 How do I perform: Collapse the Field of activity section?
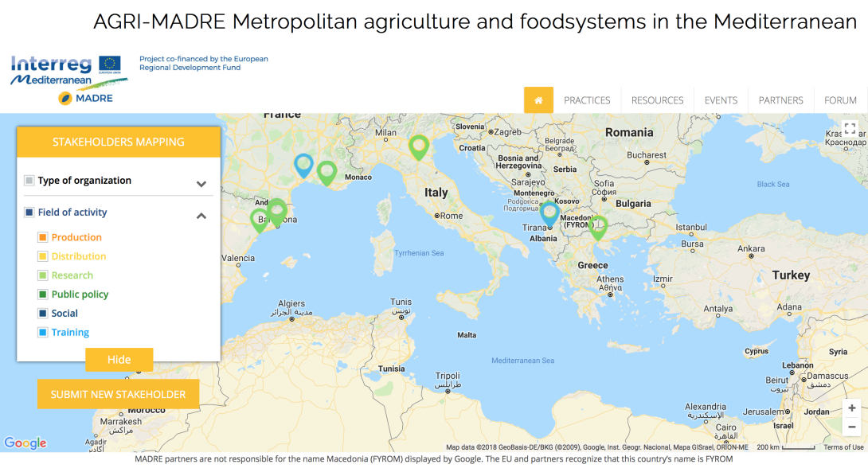pyautogui.click(x=201, y=216)
